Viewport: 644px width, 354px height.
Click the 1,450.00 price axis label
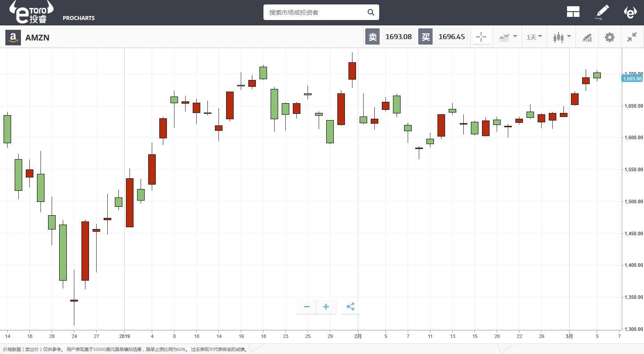[x=633, y=233]
